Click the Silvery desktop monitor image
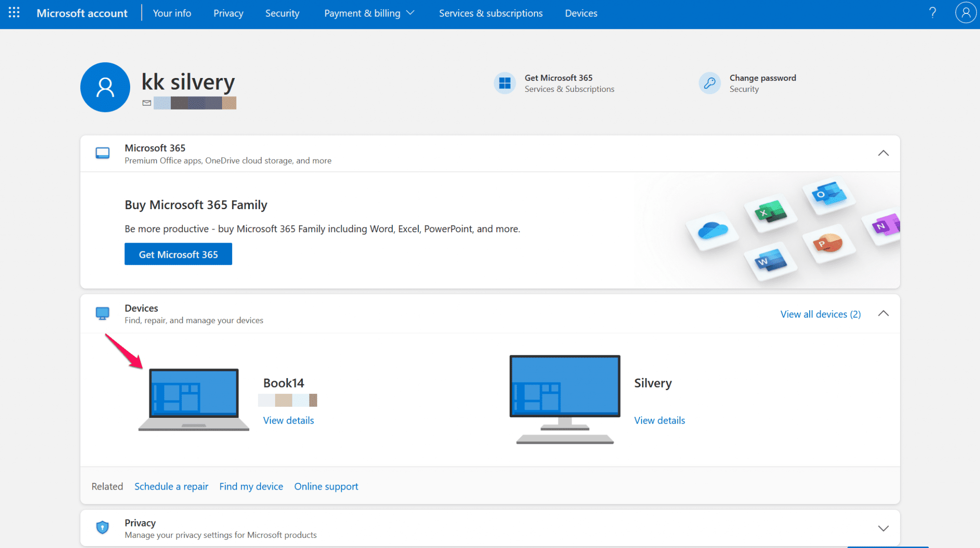Screen dimensions: 980x548 pyautogui.click(x=565, y=399)
